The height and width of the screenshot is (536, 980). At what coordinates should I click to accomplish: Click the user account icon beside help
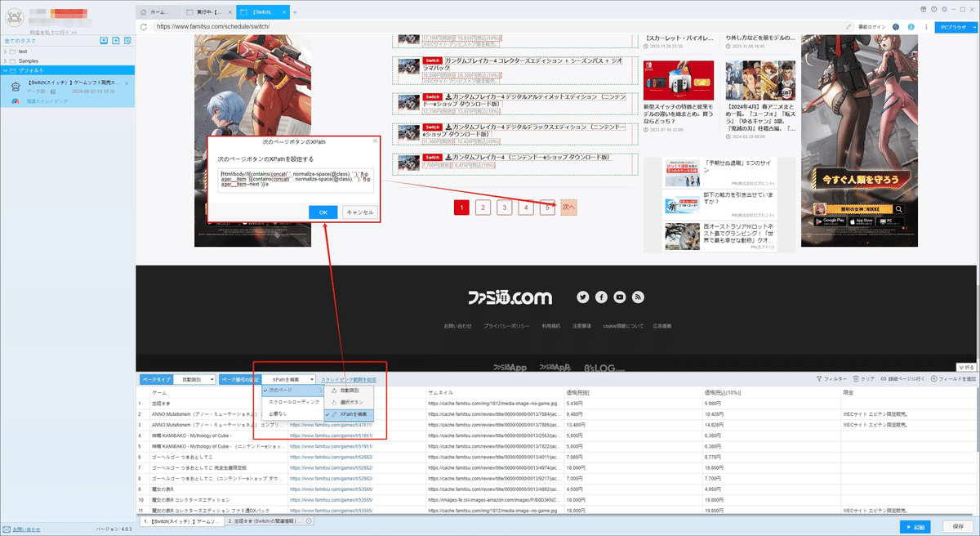click(x=911, y=26)
